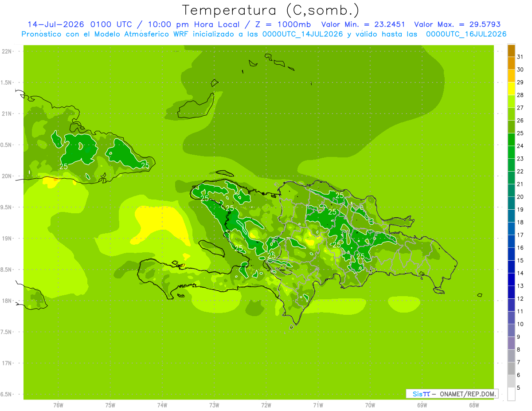Click the '23' value on the color legend
The height and width of the screenshot is (411, 532).
click(520, 159)
